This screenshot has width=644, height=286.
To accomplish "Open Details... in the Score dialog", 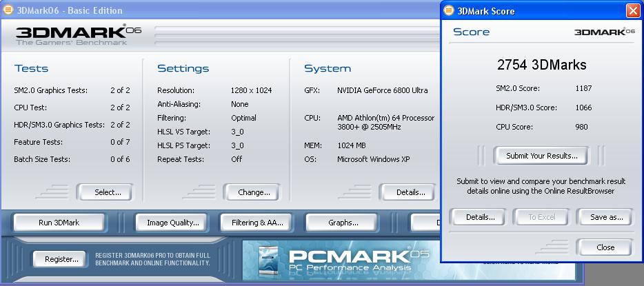I will 479,217.
